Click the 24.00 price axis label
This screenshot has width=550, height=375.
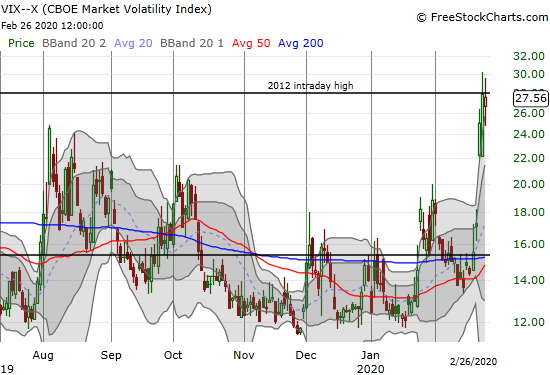click(x=529, y=134)
